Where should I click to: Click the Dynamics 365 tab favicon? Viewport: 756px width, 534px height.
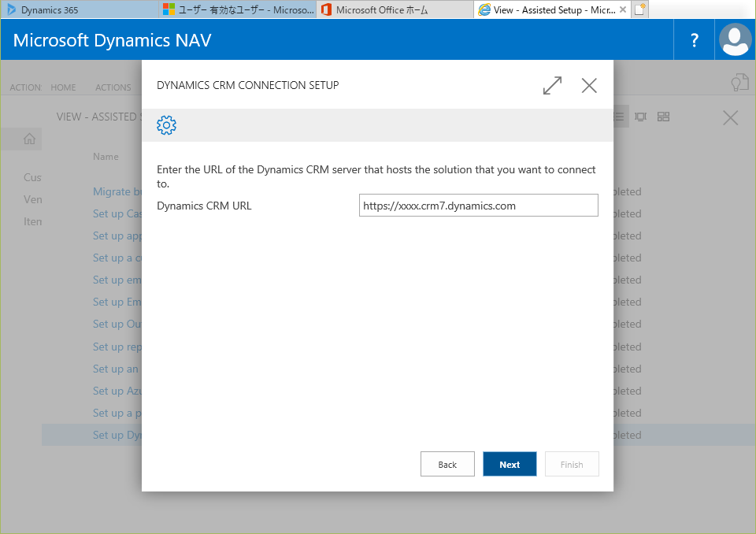[11, 9]
